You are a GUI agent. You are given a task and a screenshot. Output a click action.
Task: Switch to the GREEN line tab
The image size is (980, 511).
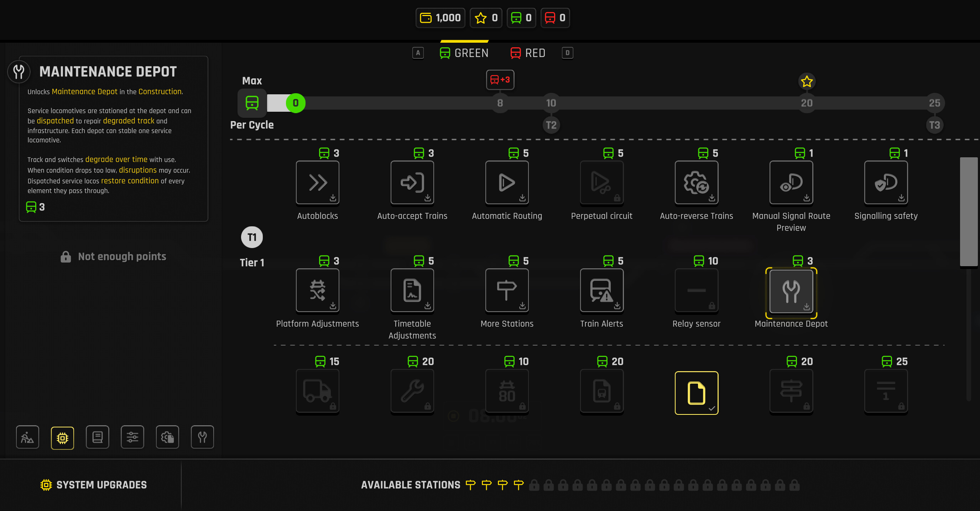click(464, 53)
